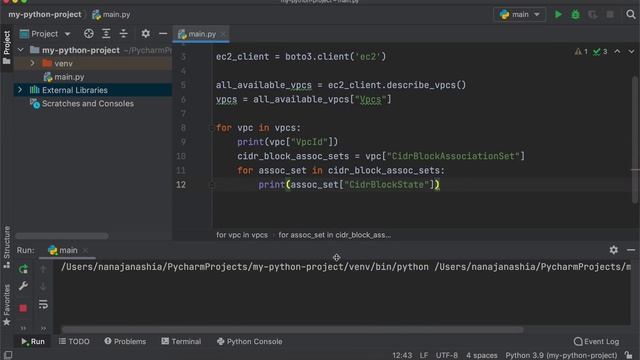Click line:column 12:43 in status bar
This screenshot has width=640, height=360.
pyautogui.click(x=402, y=356)
